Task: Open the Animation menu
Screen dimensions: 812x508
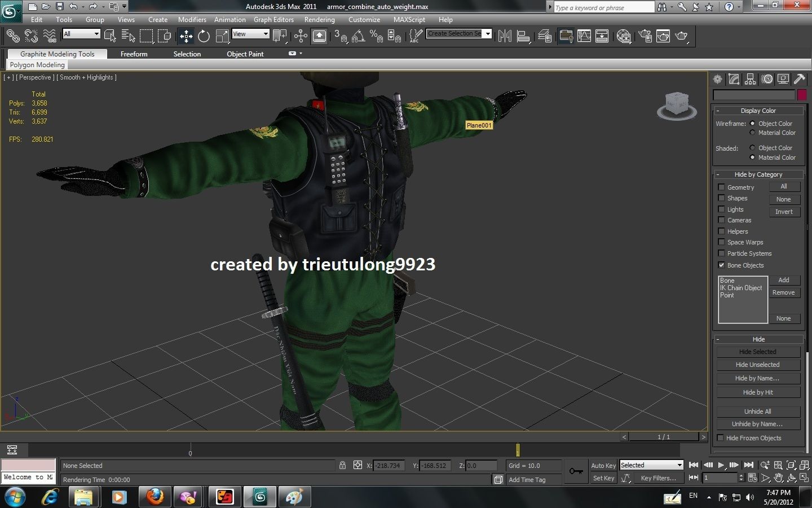Action: pyautogui.click(x=230, y=19)
